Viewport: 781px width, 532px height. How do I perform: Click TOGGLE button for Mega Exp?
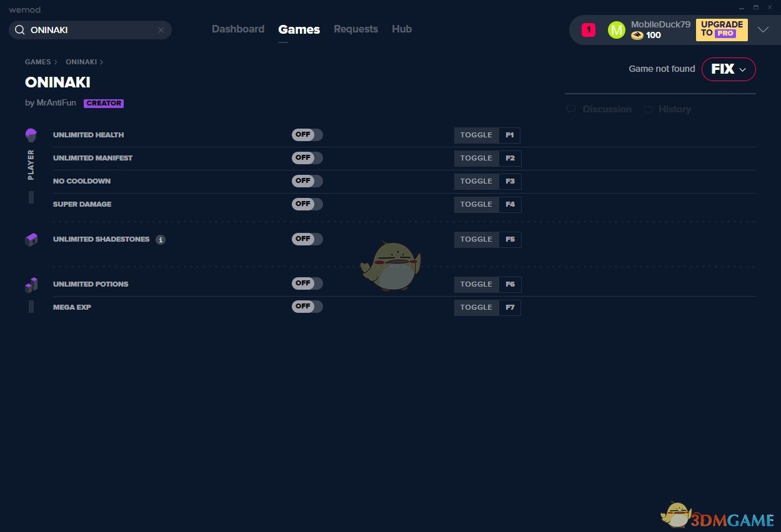[x=477, y=307]
